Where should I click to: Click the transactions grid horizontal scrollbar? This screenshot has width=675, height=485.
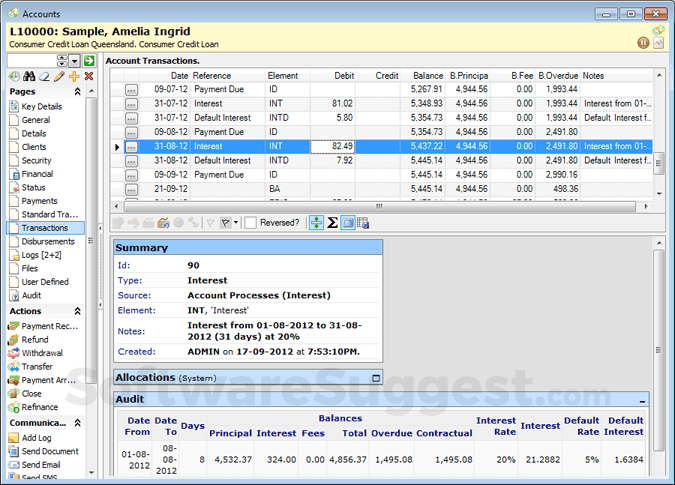pyautogui.click(x=380, y=204)
